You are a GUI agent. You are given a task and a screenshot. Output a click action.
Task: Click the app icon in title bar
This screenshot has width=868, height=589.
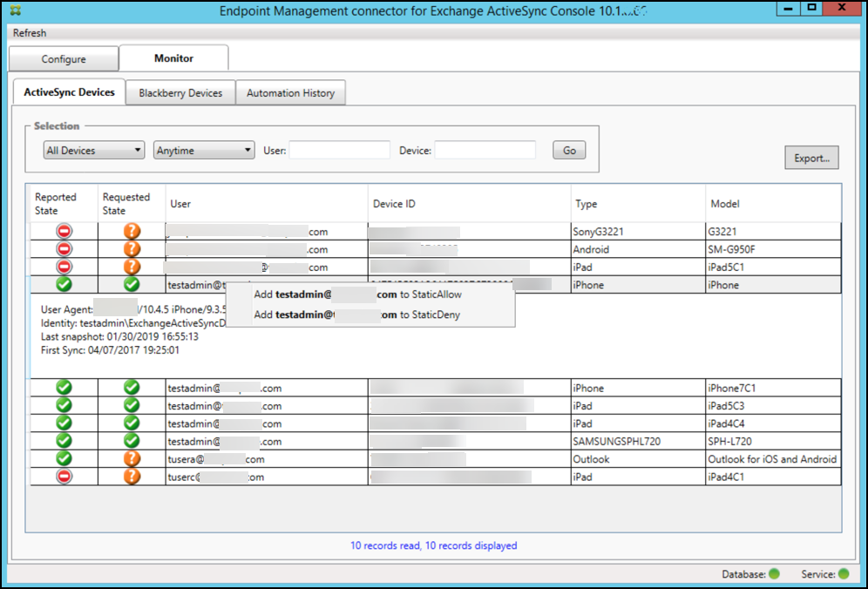click(x=17, y=10)
